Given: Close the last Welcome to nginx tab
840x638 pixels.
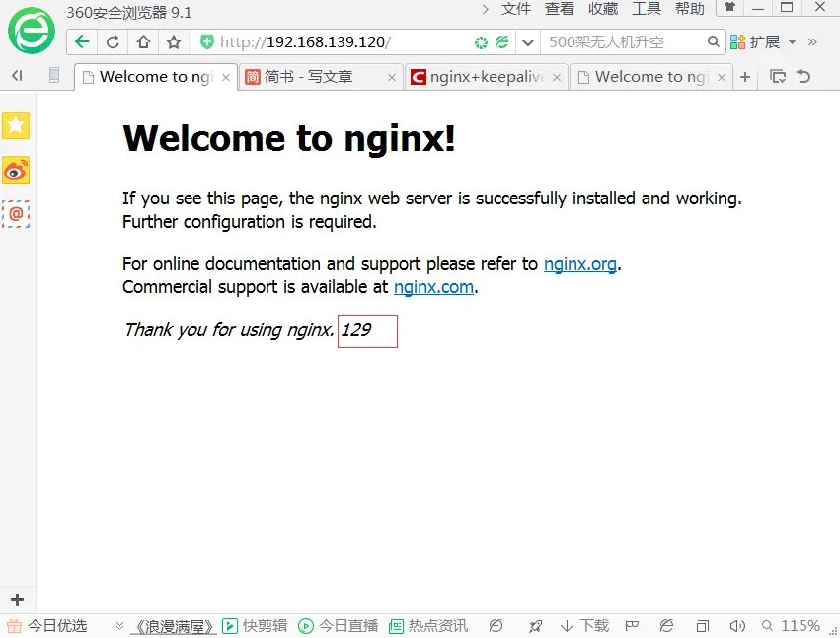Looking at the screenshot, I should tap(722, 78).
